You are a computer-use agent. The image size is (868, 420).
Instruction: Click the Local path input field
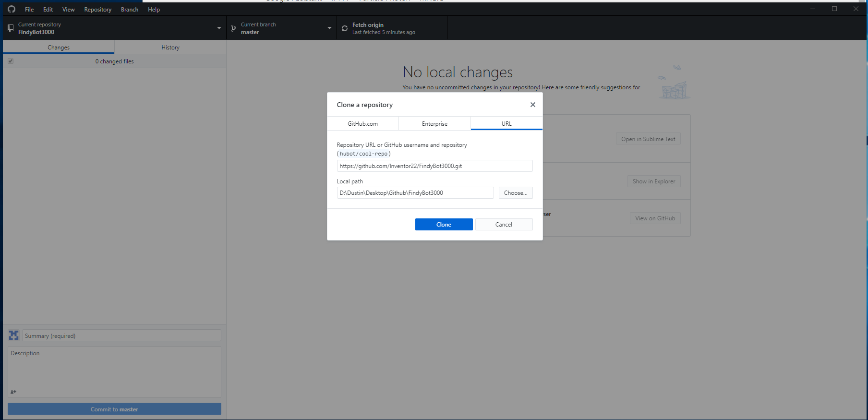pyautogui.click(x=415, y=192)
